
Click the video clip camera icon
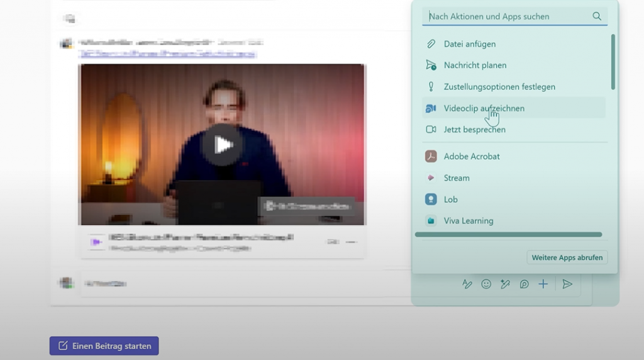[x=430, y=108]
